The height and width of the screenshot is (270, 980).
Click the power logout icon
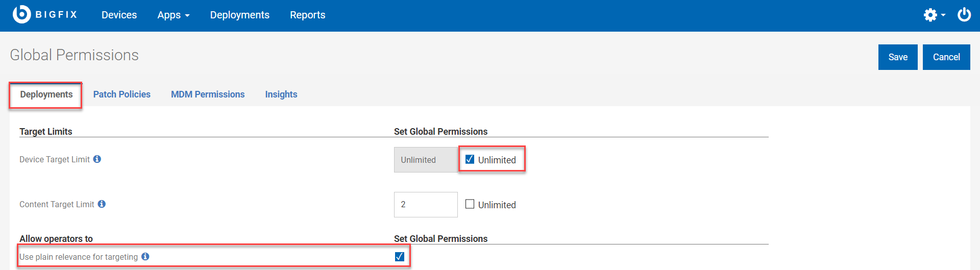964,15
